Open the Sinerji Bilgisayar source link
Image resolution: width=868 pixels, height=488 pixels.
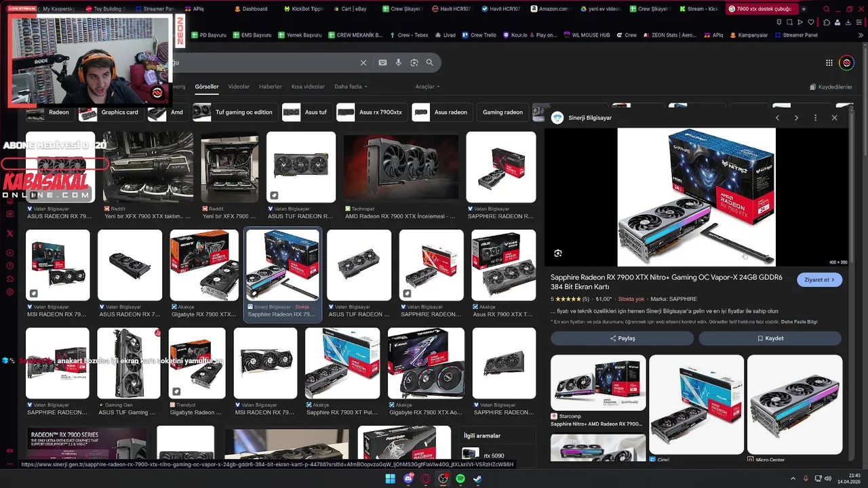point(590,118)
